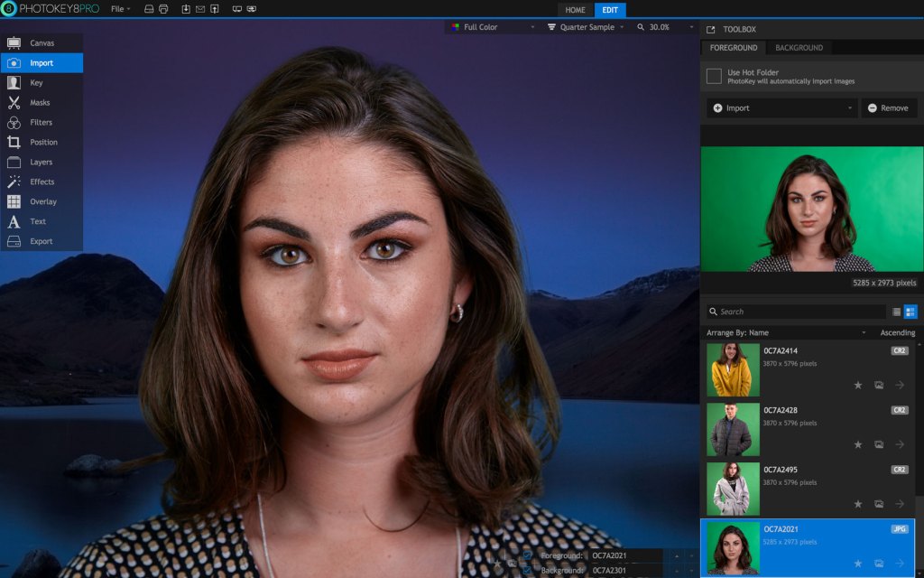924x578 pixels.
Task: Toggle the Foreground checkbox in bottom bar
Action: pyautogui.click(x=527, y=555)
